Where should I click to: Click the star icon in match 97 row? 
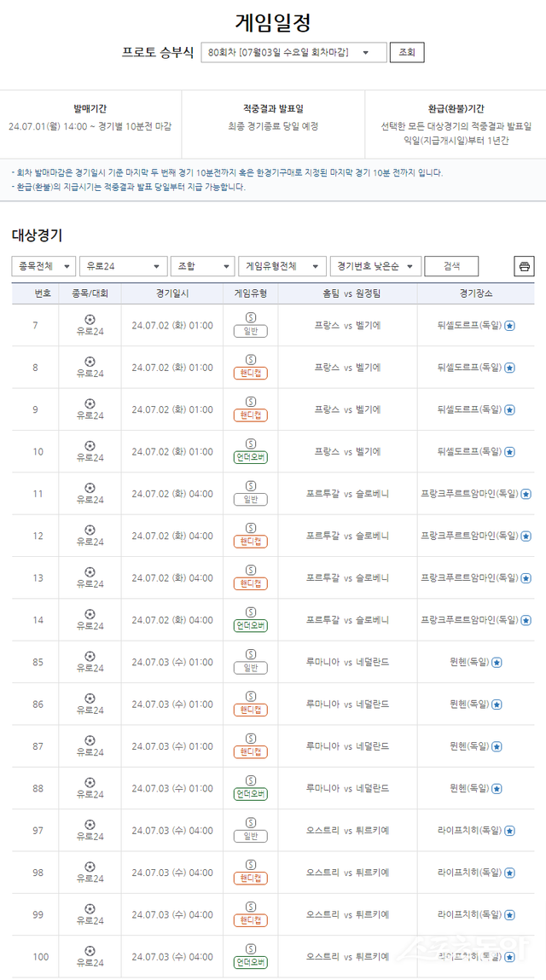click(509, 830)
